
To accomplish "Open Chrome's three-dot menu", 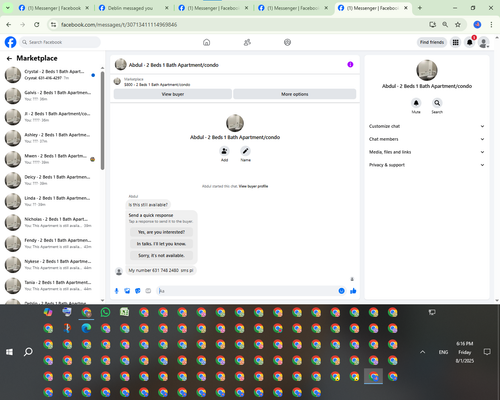I will 491,24.
